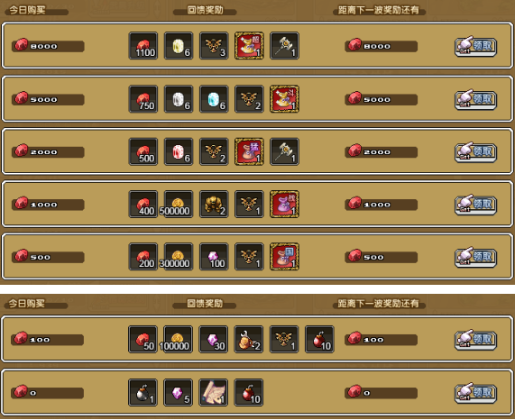Select the 100000 gold coin reward

[x=178, y=339]
